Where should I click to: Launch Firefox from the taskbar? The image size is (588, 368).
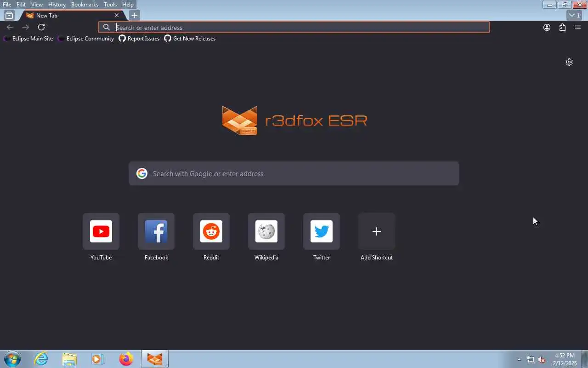(x=126, y=359)
